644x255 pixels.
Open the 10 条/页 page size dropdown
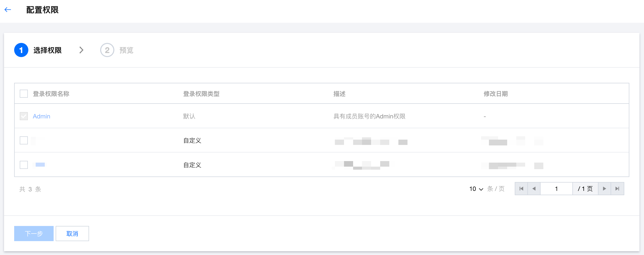[476, 189]
